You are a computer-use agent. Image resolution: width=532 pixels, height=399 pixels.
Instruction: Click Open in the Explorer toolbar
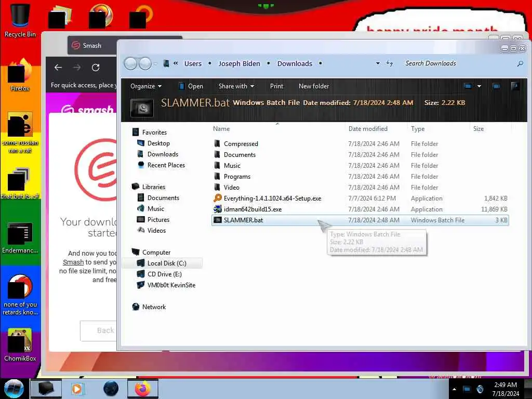(191, 86)
